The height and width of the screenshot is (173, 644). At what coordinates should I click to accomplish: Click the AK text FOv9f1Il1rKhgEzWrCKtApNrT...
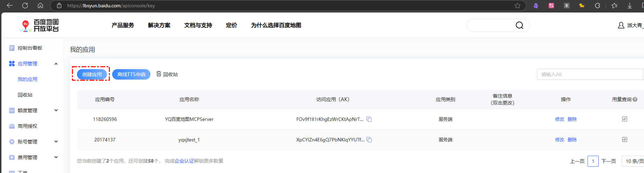tap(330, 119)
